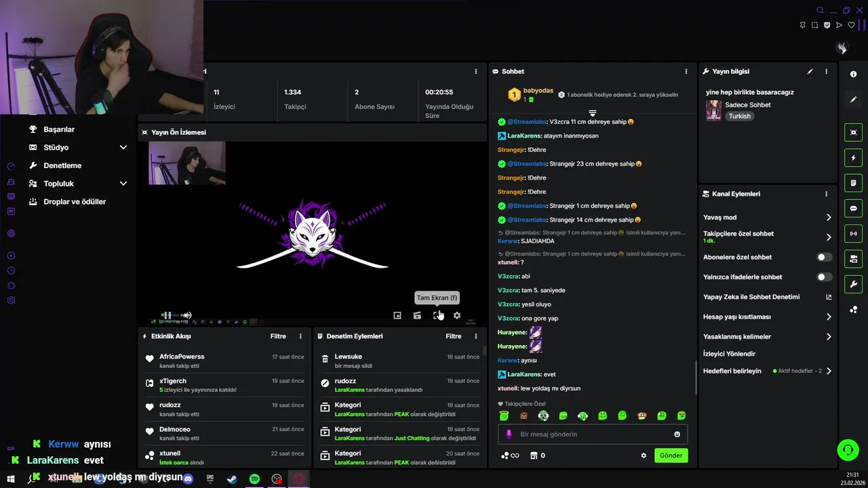
Task: Send chat message with Gönder
Action: [x=671, y=455]
